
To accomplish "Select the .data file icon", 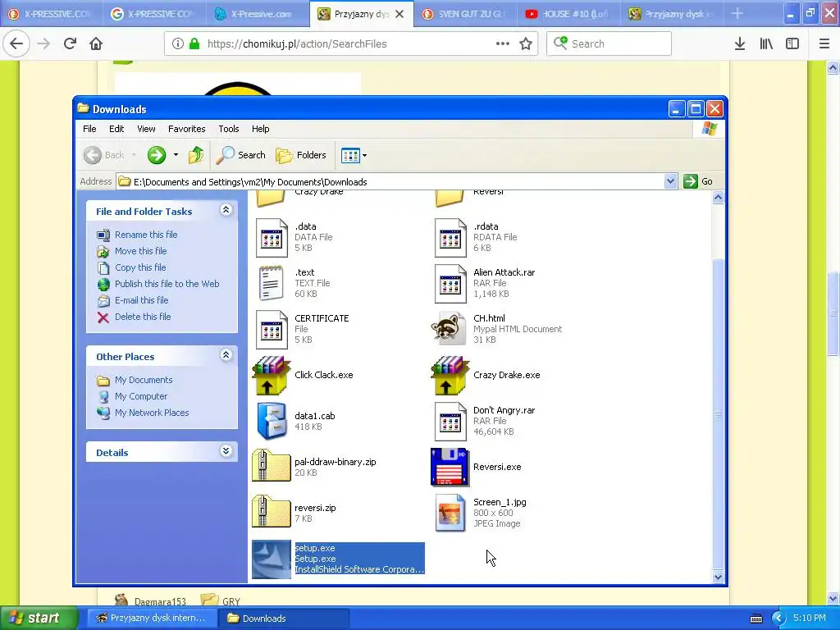I will (x=272, y=237).
